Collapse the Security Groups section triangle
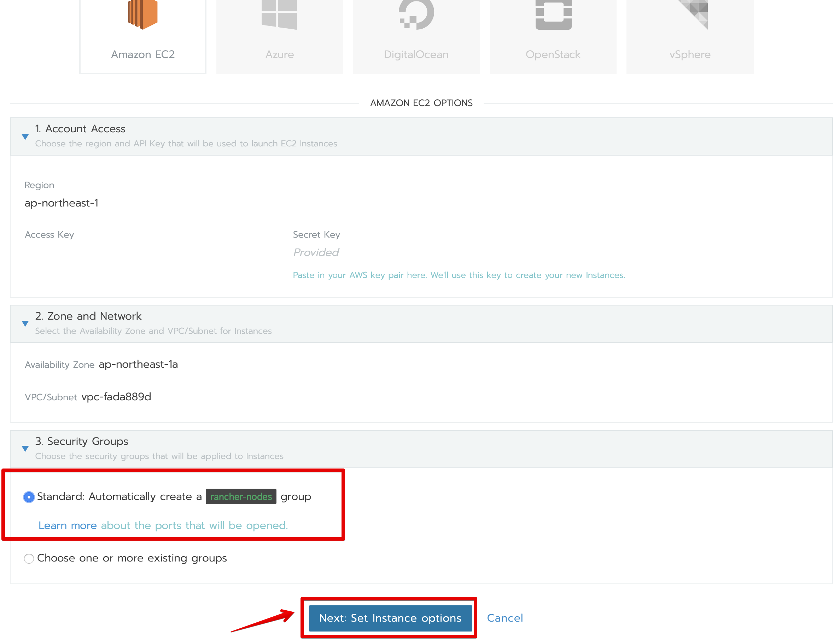 [25, 448]
